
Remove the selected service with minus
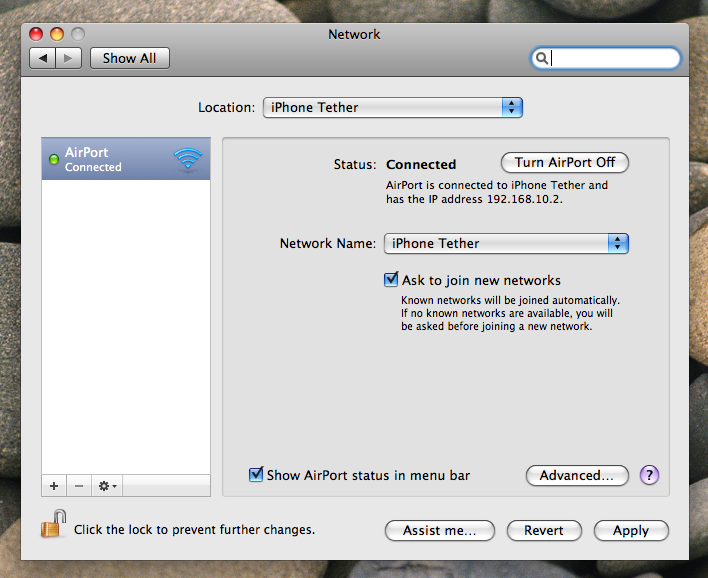(x=79, y=486)
